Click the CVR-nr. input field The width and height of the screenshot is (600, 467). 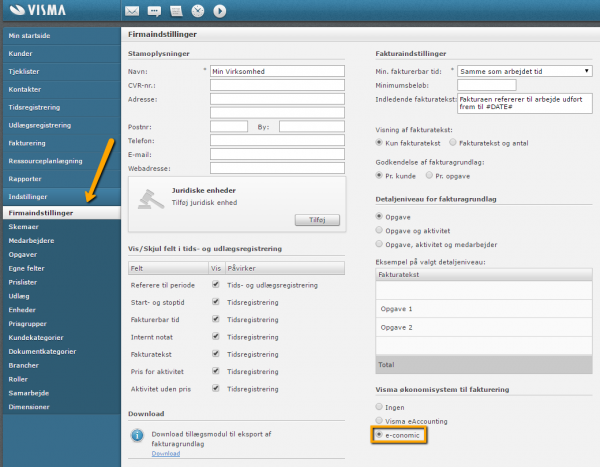point(277,85)
